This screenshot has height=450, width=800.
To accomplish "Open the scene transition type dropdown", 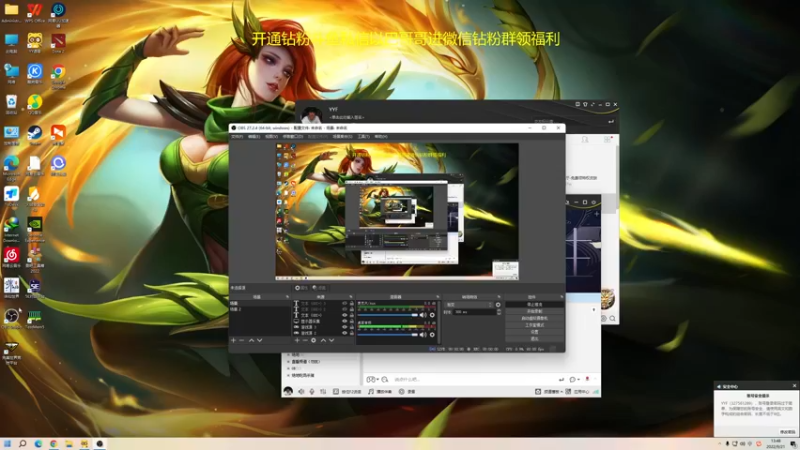I will coord(469,305).
